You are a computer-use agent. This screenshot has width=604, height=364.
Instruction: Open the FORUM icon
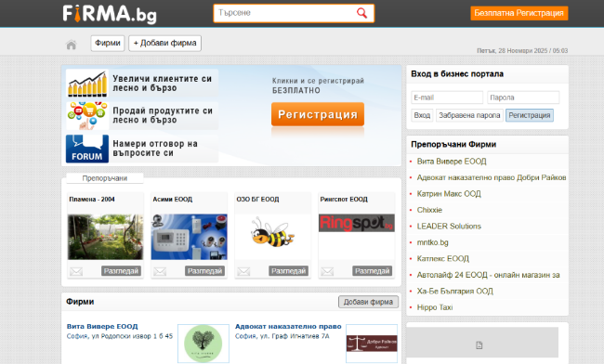point(87,149)
